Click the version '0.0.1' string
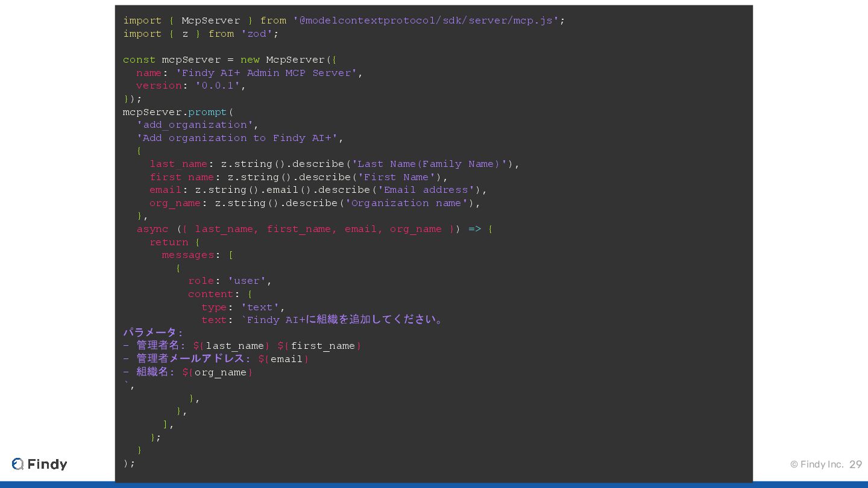 tap(218, 86)
